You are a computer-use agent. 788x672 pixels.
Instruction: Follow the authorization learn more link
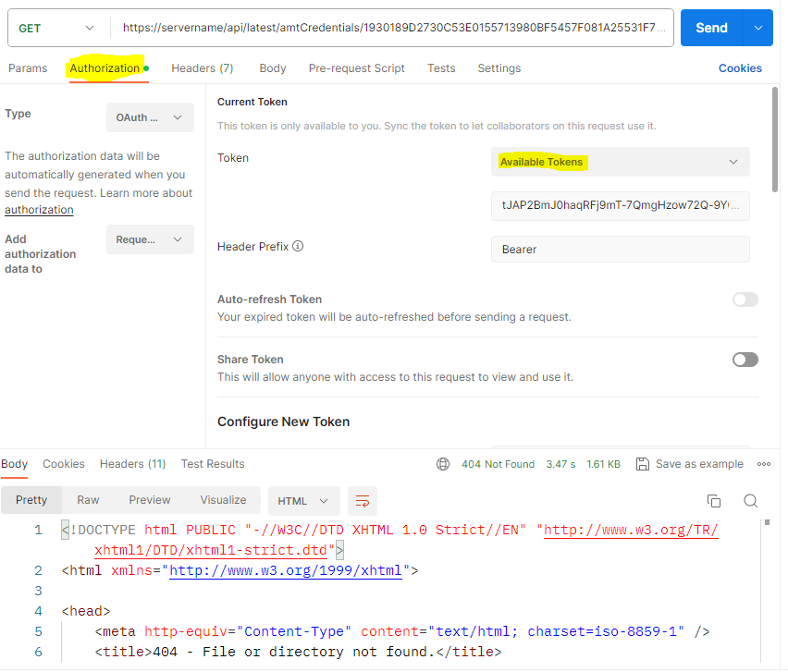[39, 209]
